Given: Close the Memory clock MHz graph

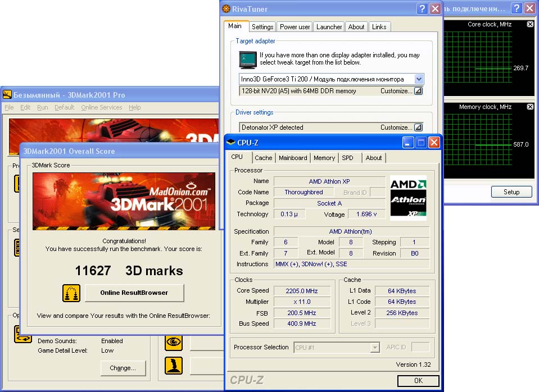Looking at the screenshot, I should (530, 107).
